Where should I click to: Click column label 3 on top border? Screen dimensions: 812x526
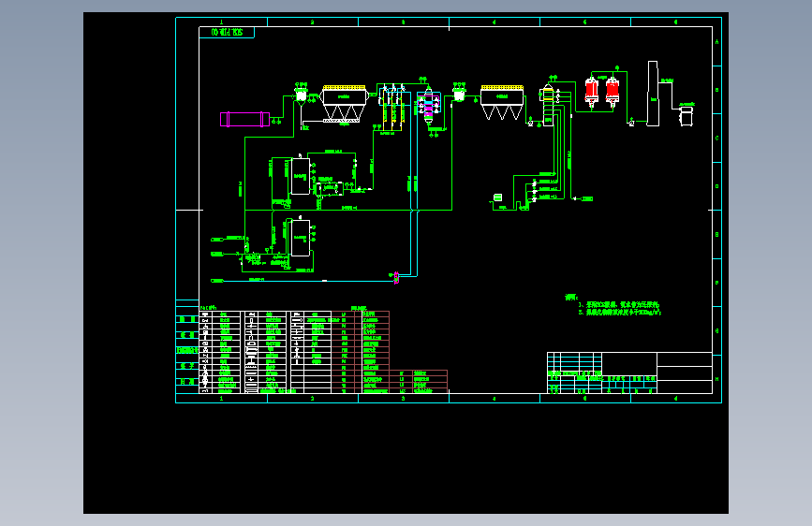click(404, 22)
